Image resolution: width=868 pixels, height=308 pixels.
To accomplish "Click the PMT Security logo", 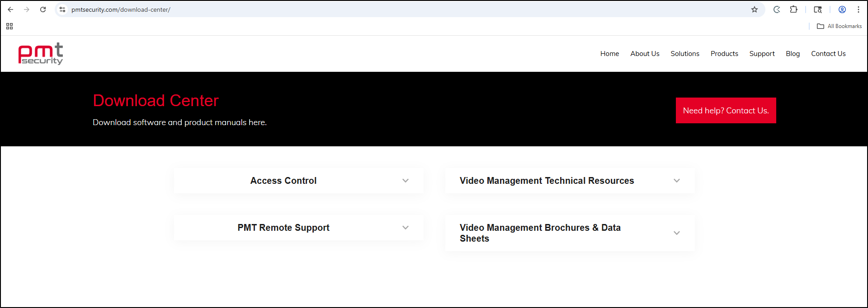I will 41,54.
